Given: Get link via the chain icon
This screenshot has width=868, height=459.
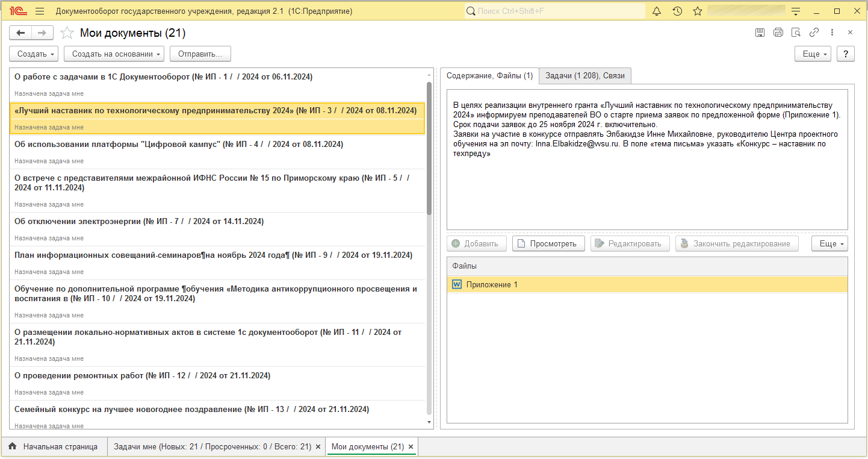Looking at the screenshot, I should [x=814, y=33].
